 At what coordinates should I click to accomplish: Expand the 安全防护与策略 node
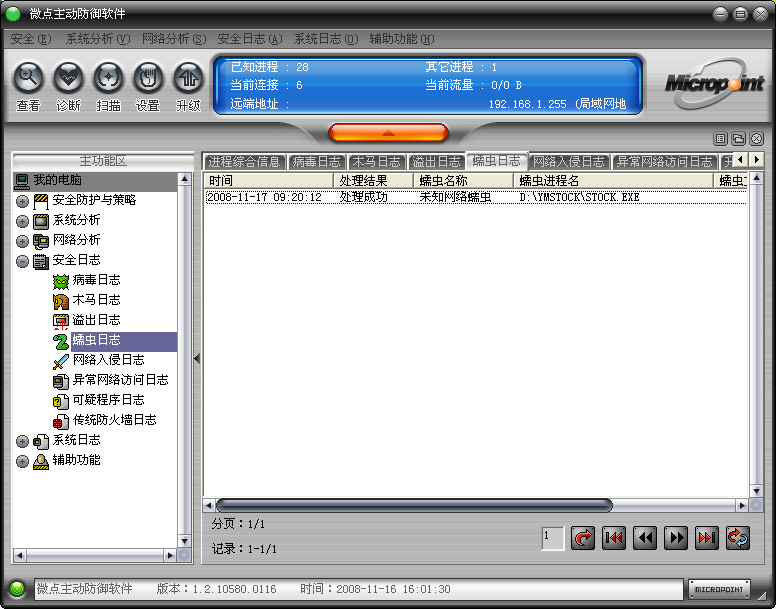tap(22, 201)
